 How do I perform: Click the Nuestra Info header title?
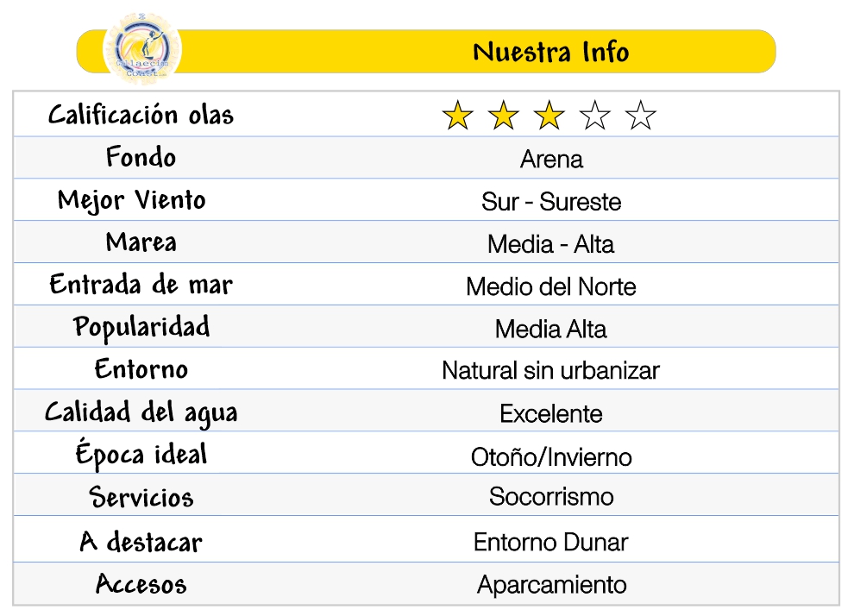point(551,53)
